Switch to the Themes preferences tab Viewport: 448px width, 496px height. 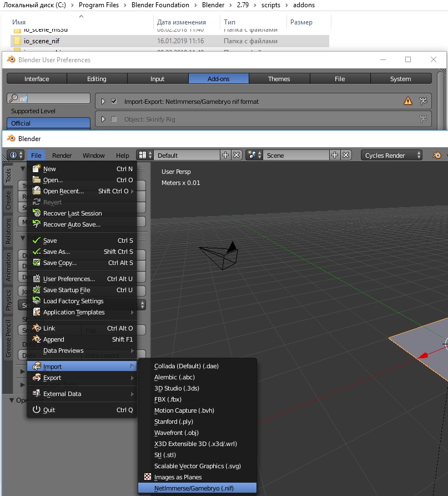click(279, 79)
